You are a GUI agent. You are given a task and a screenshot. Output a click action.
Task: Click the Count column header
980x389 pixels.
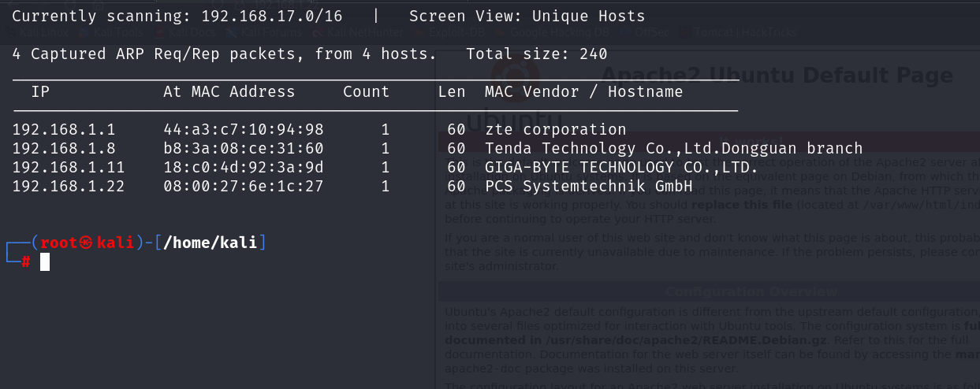point(367,92)
